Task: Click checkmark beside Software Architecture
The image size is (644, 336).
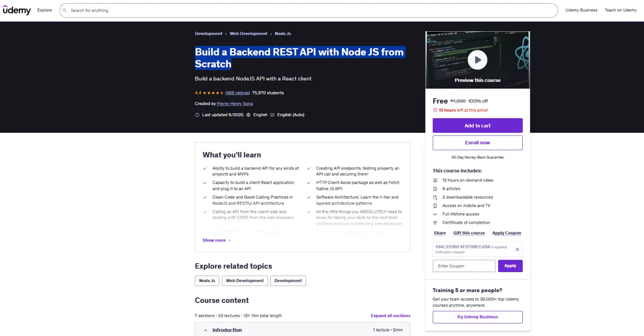Action: (308, 197)
